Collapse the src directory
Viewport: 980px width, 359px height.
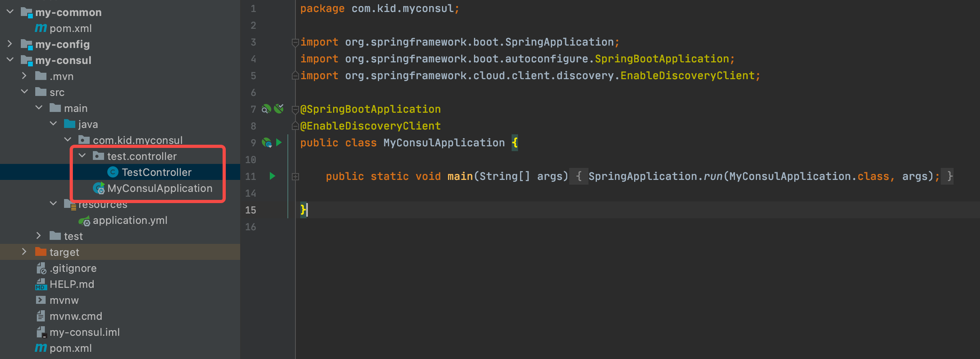tap(24, 92)
